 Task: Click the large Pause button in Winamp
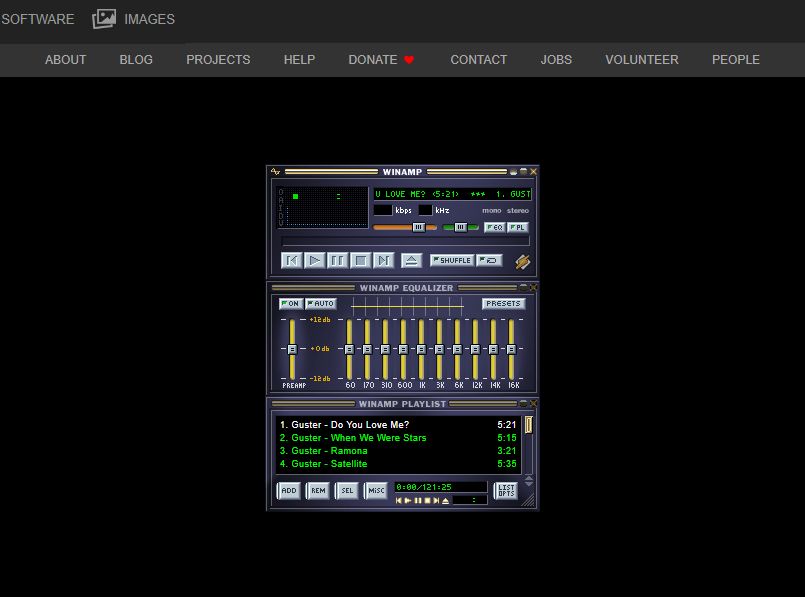[x=337, y=260]
